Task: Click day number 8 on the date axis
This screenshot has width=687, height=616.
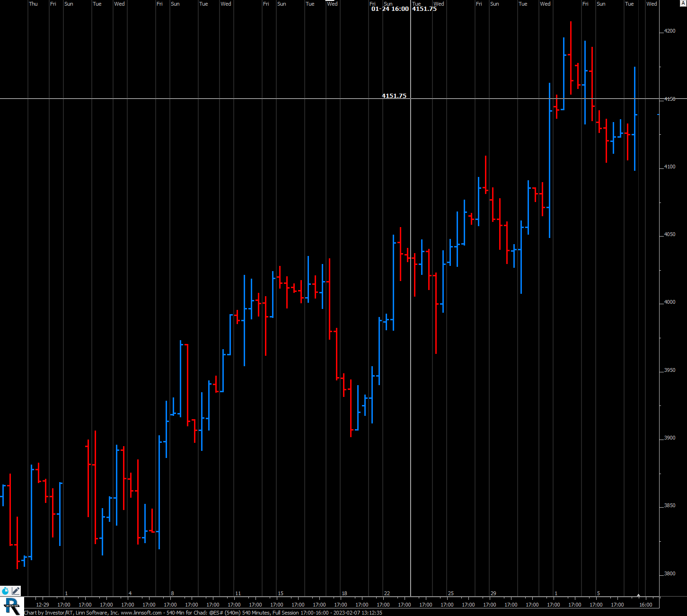Action: click(x=173, y=593)
